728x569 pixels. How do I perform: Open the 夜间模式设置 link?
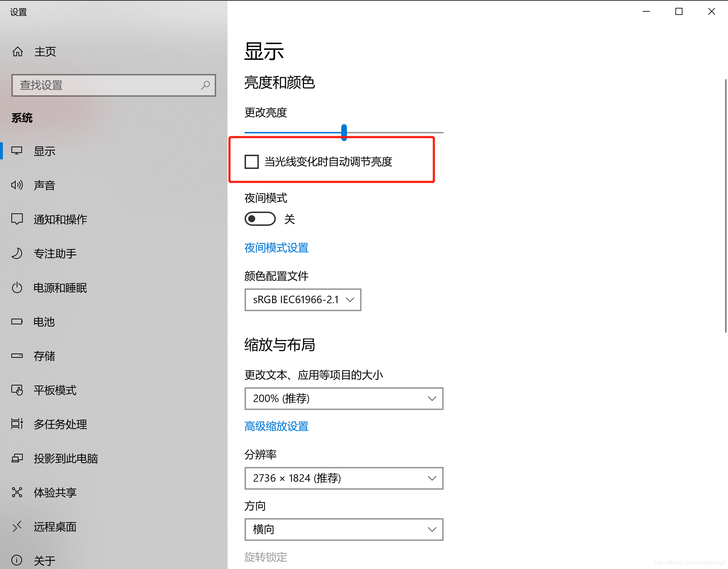[x=276, y=248]
